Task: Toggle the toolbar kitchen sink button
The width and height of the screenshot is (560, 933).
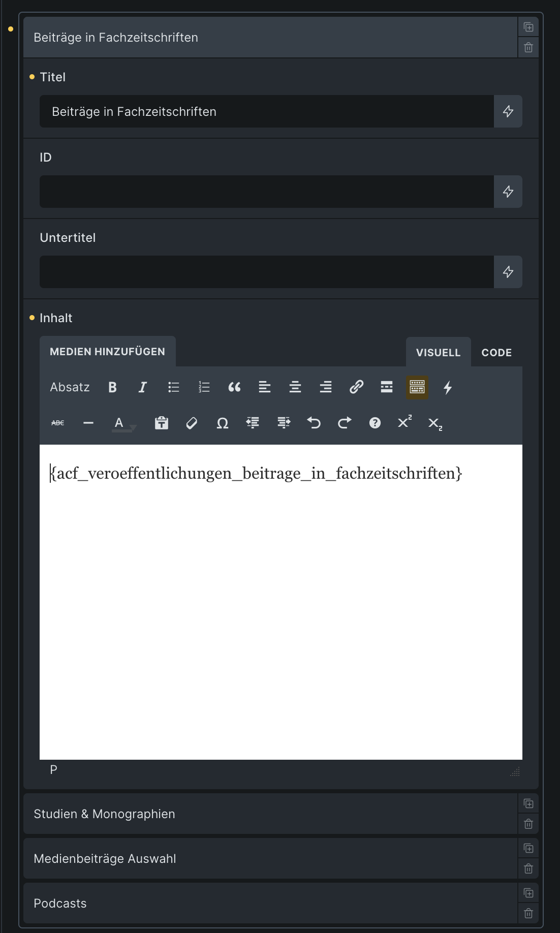Action: [x=417, y=387]
